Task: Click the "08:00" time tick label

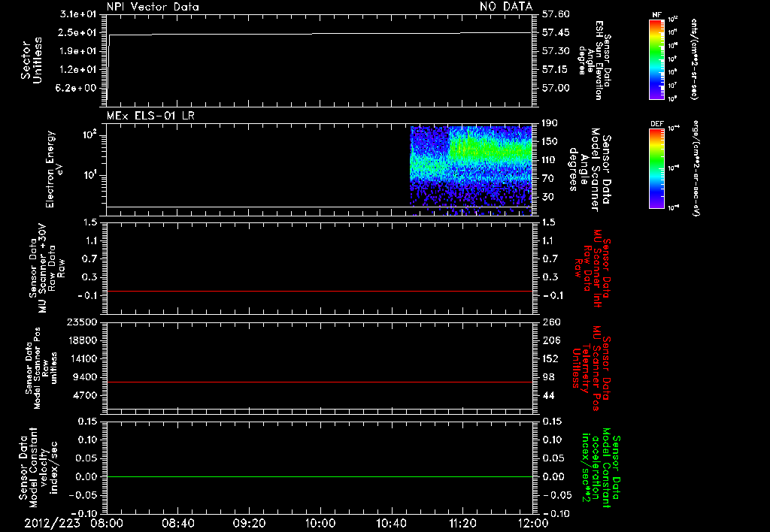Action: coord(107,523)
